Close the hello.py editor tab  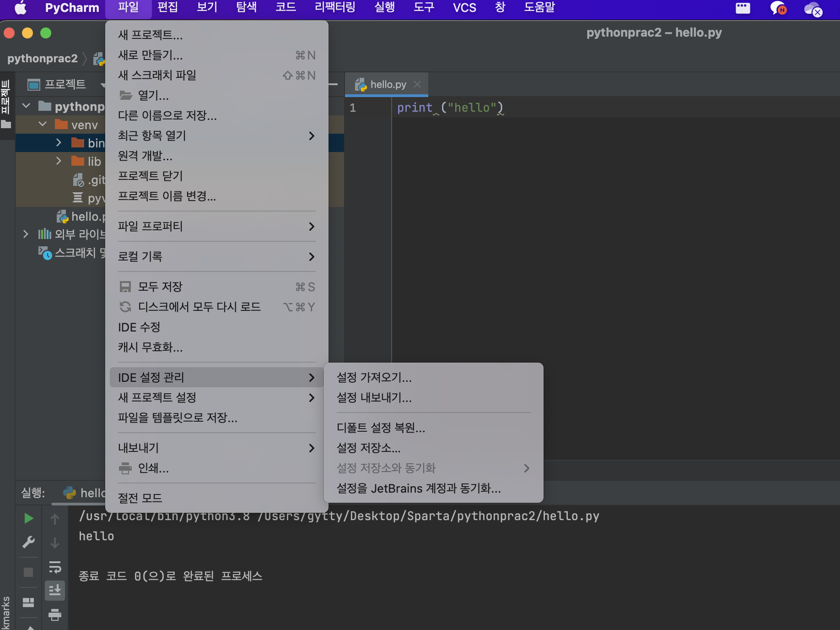pos(417,84)
